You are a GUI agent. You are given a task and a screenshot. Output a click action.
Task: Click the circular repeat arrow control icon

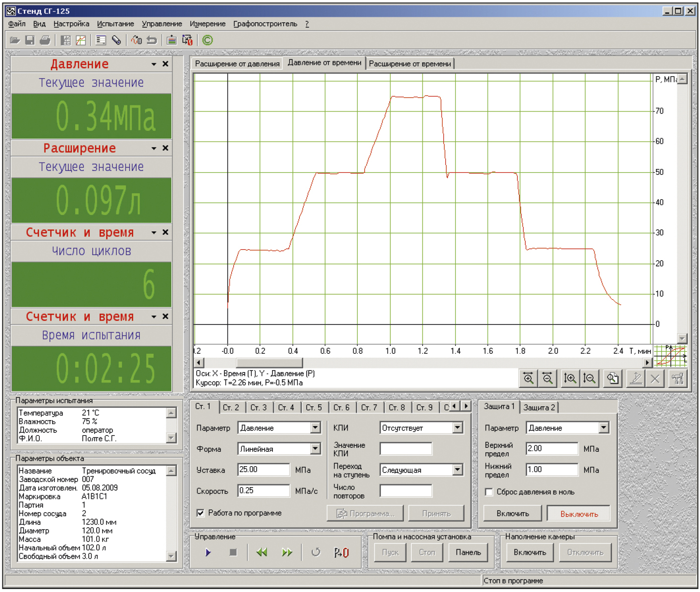(x=316, y=552)
